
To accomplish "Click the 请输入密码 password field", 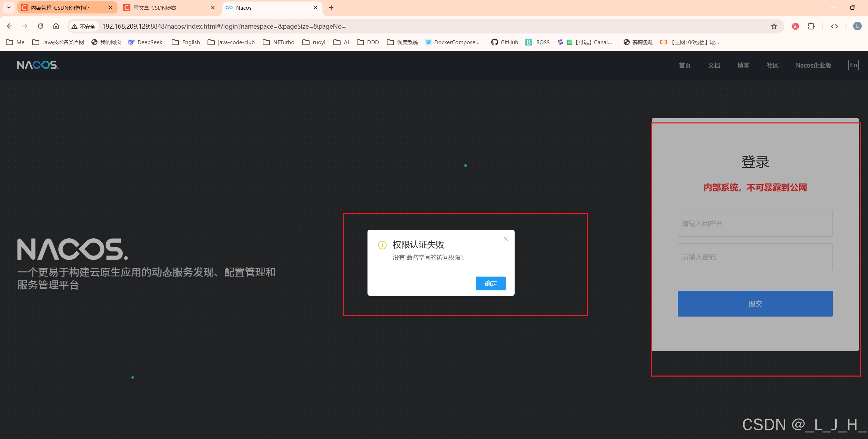I will click(x=755, y=257).
